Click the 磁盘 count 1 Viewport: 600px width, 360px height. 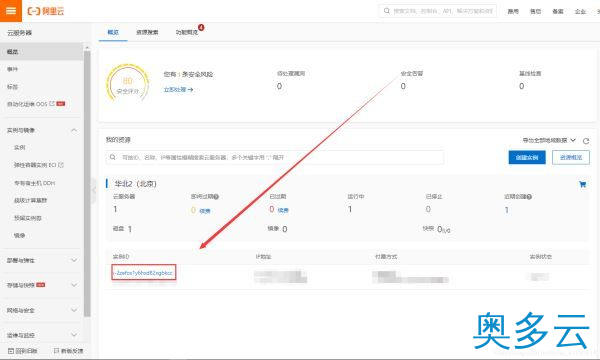tap(130, 229)
